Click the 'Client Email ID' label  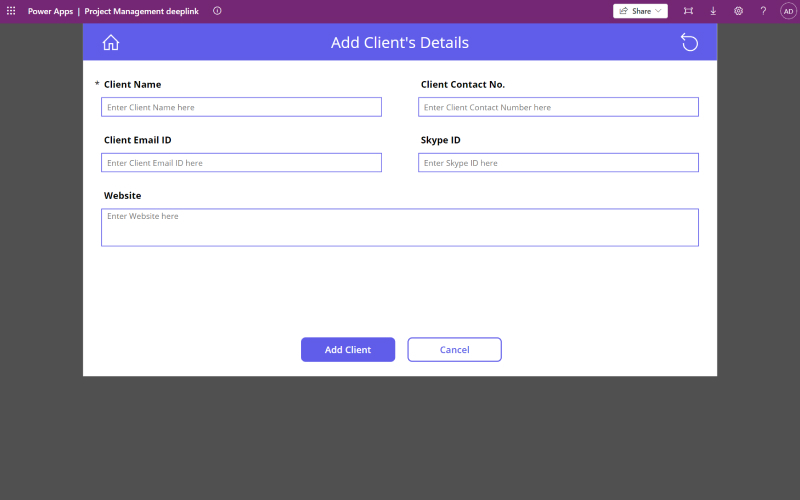pyautogui.click(x=137, y=140)
